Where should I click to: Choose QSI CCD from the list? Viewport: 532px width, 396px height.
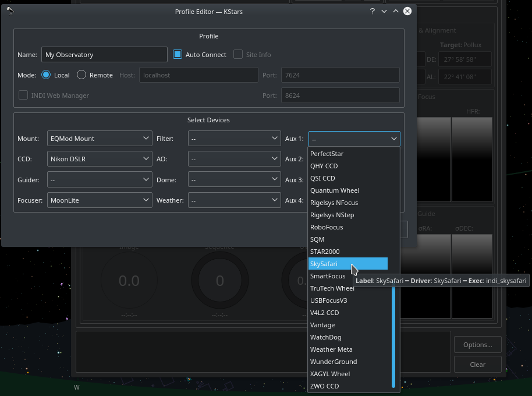coord(347,178)
